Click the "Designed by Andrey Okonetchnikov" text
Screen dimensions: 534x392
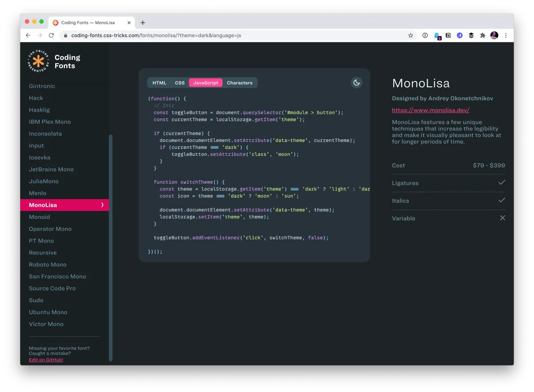(442, 98)
